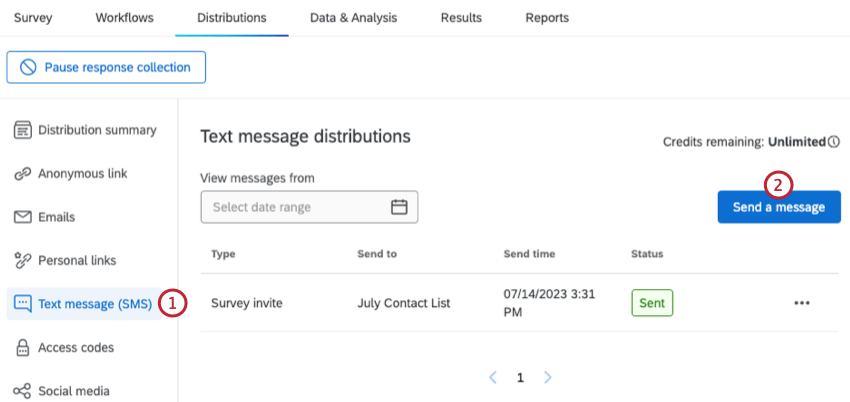Click the Sent status badge
Viewport: 850px width, 402px height.
coord(652,303)
